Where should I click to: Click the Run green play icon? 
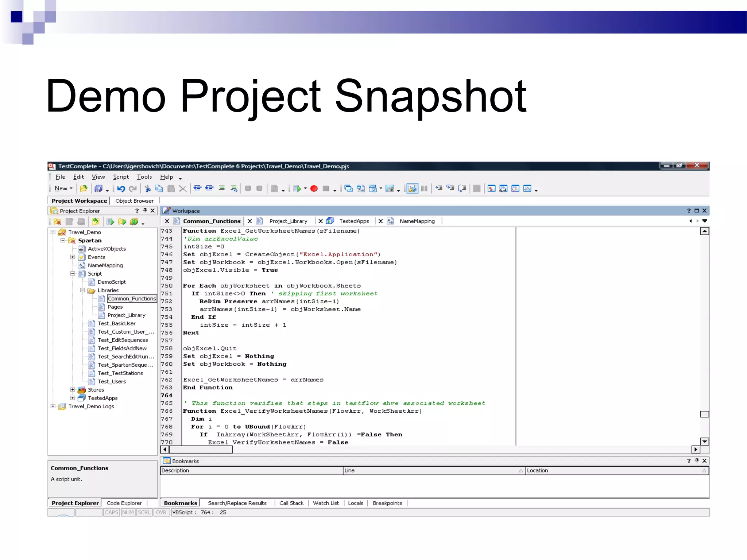click(x=297, y=188)
